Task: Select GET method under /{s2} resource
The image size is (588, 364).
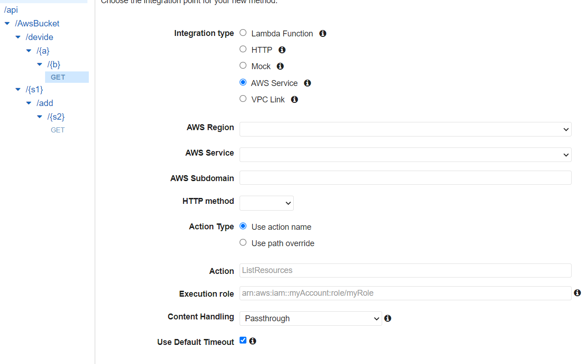Action: click(x=58, y=130)
